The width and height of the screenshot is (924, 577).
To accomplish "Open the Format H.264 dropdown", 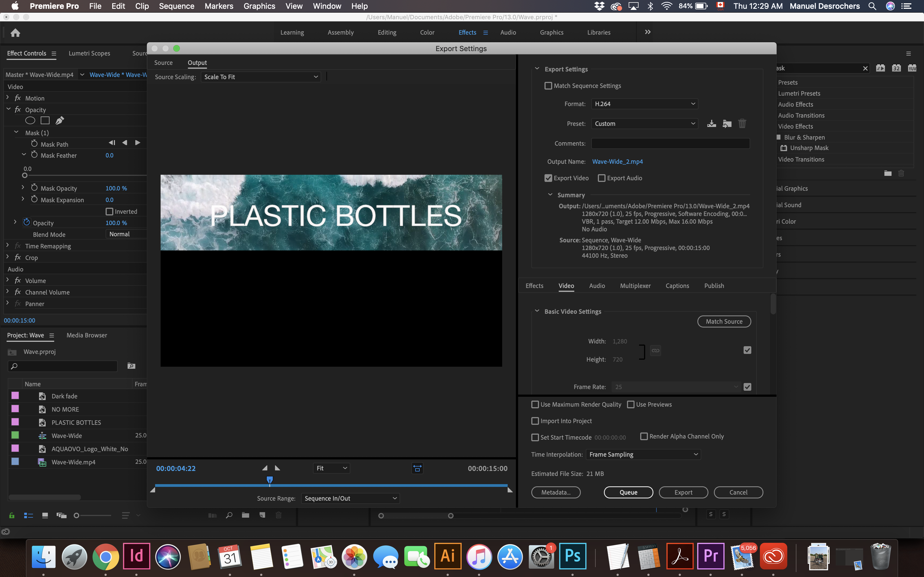I will point(645,104).
